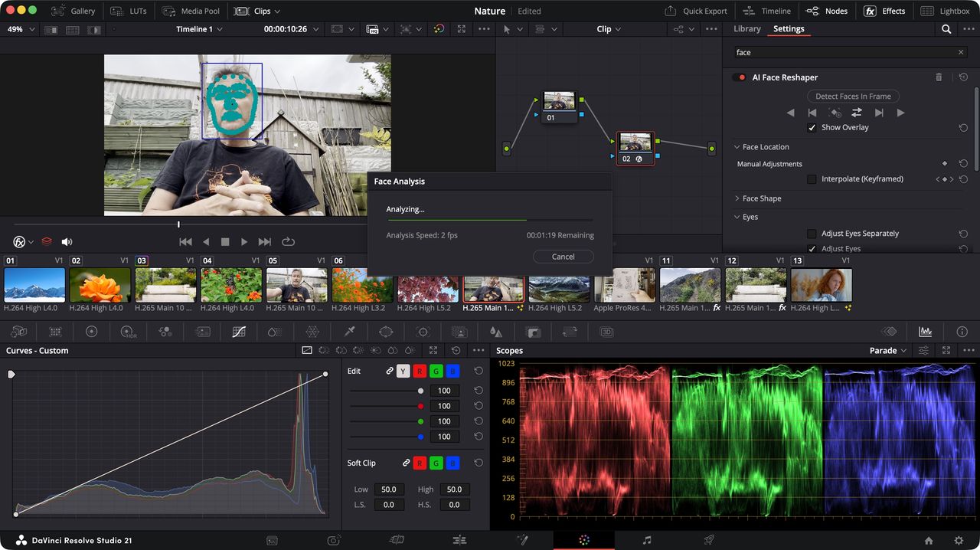Screen dimensions: 980x550
Task: Toggle the blue Soft Clip channel
Action: point(452,463)
